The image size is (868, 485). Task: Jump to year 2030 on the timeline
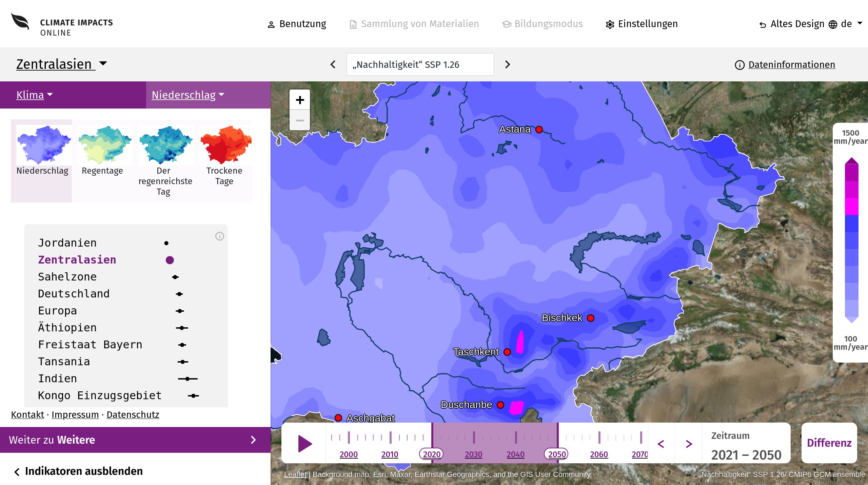pyautogui.click(x=473, y=454)
